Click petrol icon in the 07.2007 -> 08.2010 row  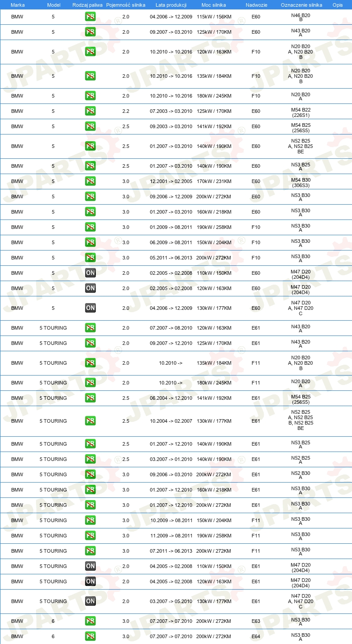[90, 328]
